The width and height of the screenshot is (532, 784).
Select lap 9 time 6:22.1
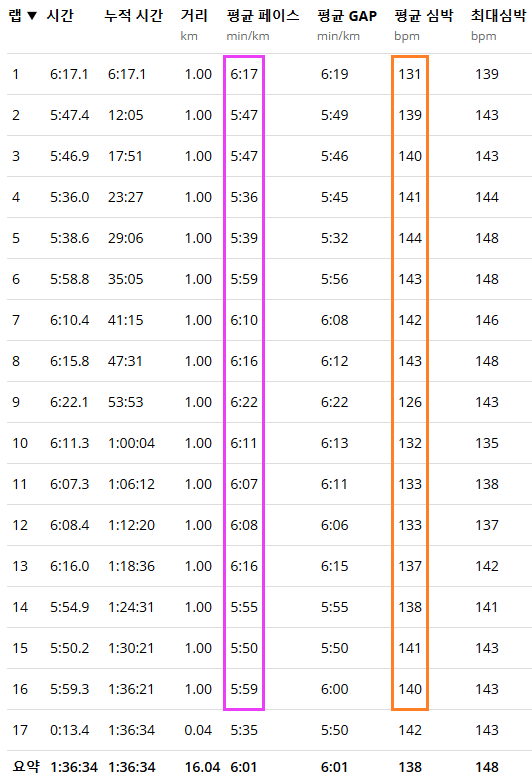click(x=69, y=402)
